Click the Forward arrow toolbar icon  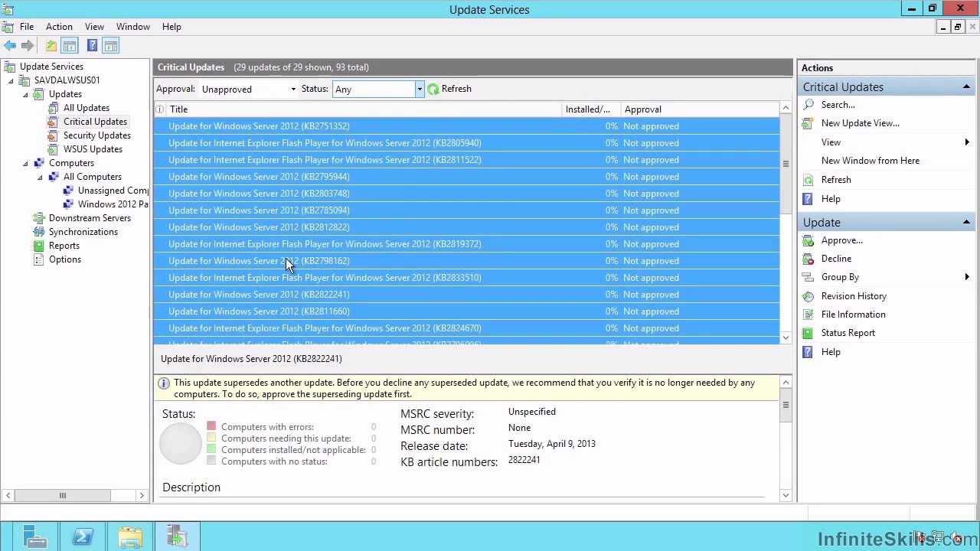point(28,46)
